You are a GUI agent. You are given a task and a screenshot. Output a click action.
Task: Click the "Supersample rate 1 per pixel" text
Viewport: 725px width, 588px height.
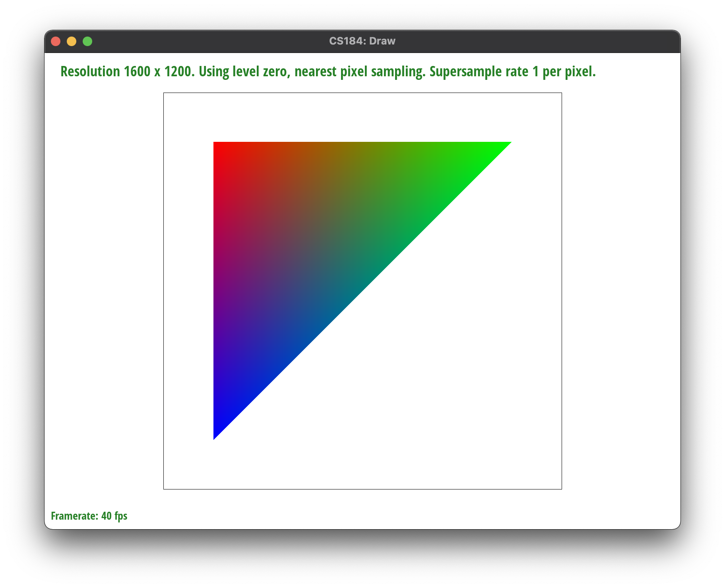pos(512,72)
